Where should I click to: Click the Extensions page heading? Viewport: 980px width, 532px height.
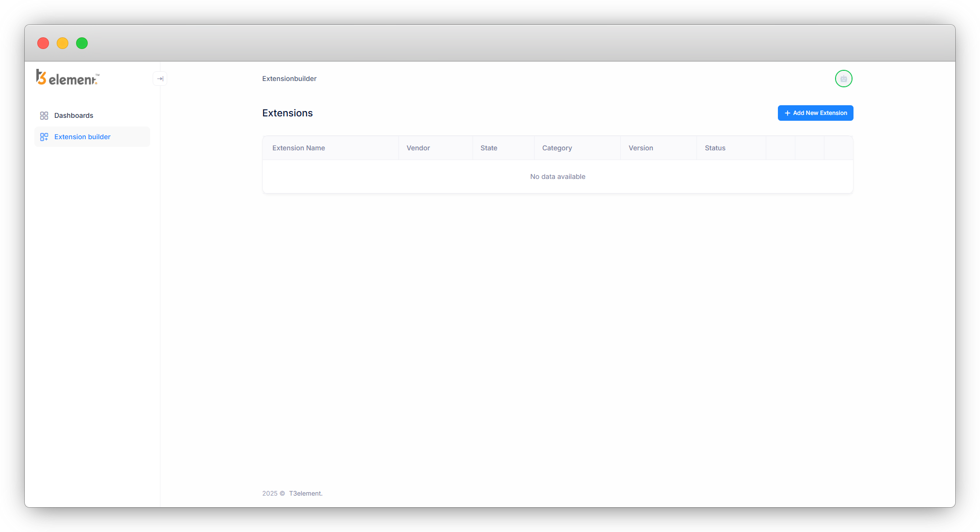(x=287, y=113)
